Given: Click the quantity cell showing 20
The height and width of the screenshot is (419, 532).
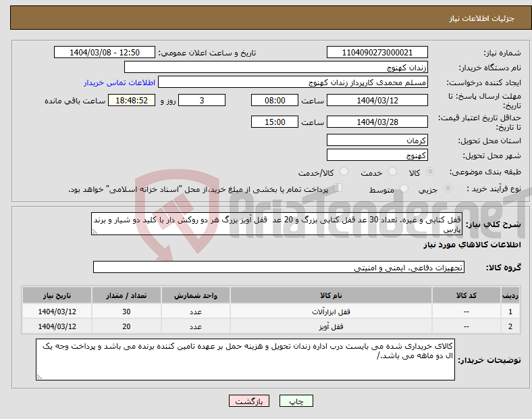Looking at the screenshot, I should coord(126,326).
